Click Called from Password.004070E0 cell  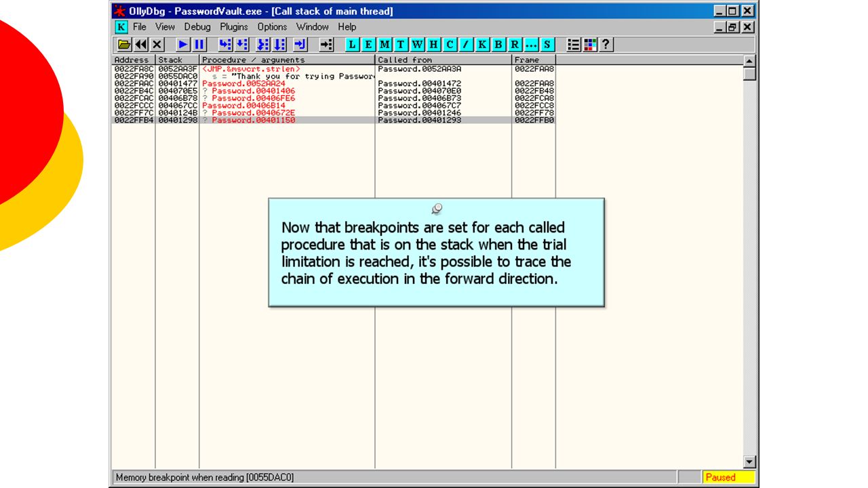point(420,91)
